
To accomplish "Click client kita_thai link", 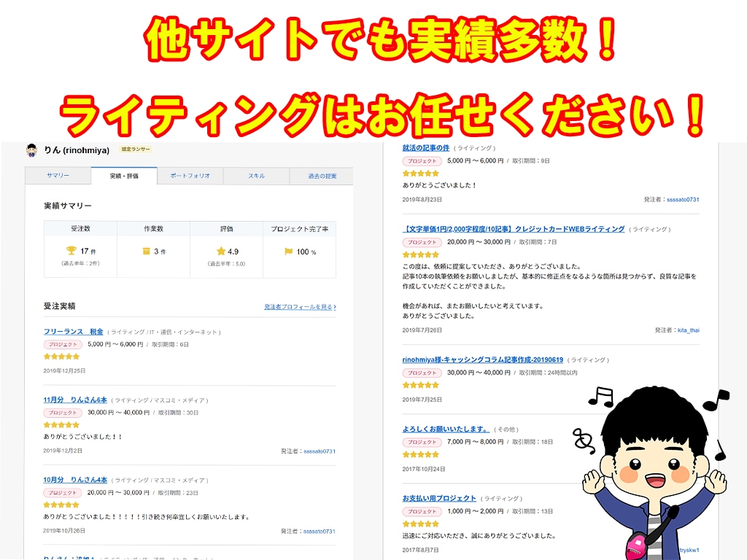I will (689, 330).
